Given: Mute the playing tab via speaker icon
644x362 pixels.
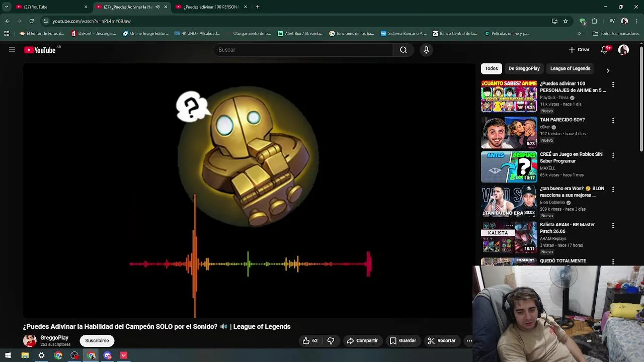Looking at the screenshot, I should coord(157,7).
